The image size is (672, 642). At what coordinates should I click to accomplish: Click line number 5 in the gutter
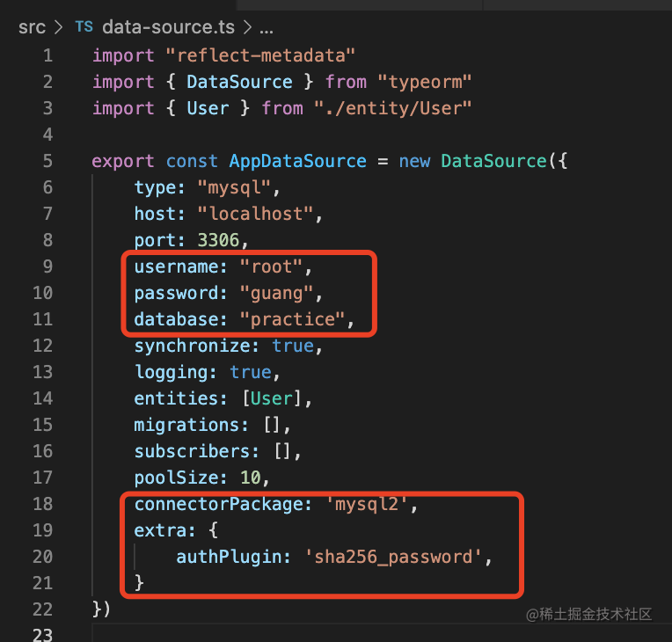[47, 161]
